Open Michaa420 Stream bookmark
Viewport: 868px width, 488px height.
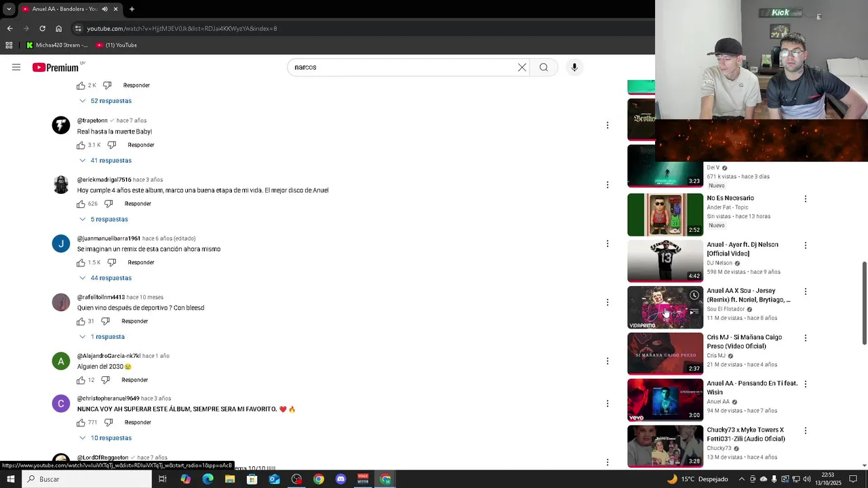(x=57, y=45)
